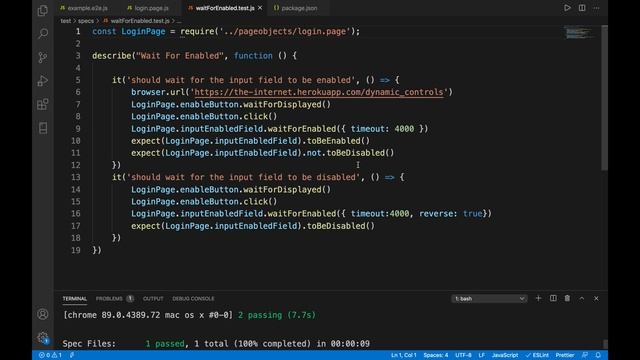
Task: Click the Spaces: 4 indentation status item
Action: coord(436,355)
